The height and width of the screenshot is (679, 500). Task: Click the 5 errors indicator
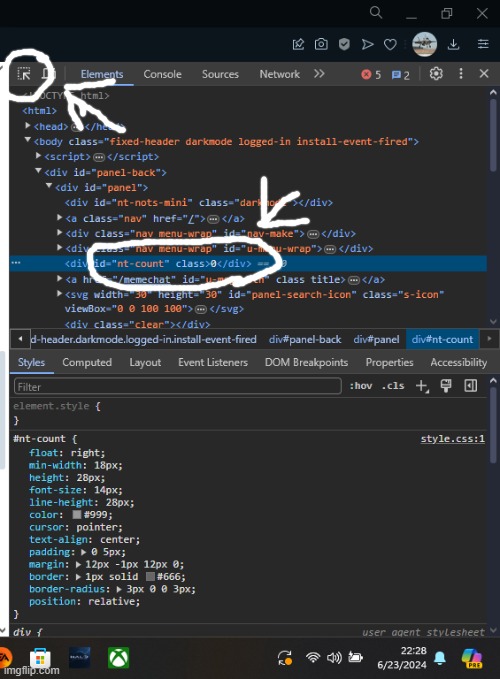(x=371, y=75)
